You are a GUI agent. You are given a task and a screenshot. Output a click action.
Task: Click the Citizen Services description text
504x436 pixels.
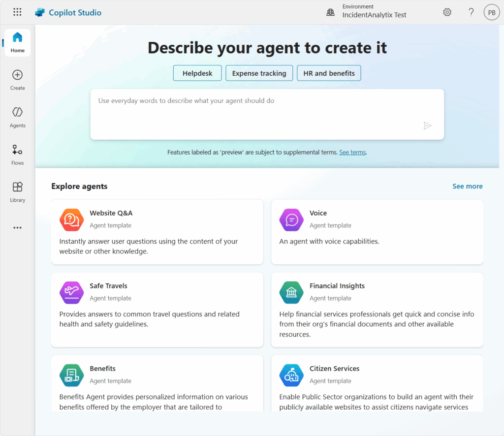pos(377,402)
